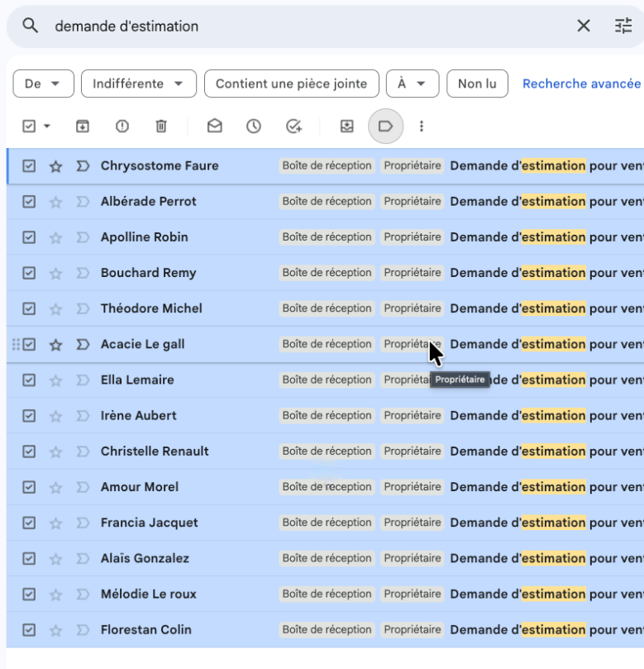Expand the "De" sender filter dropdown
The image size is (644, 669).
click(x=44, y=84)
